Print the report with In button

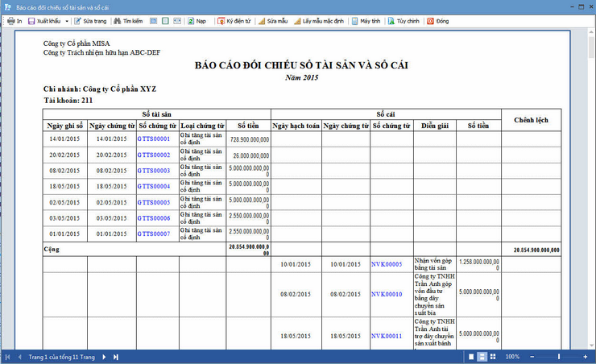pos(14,21)
